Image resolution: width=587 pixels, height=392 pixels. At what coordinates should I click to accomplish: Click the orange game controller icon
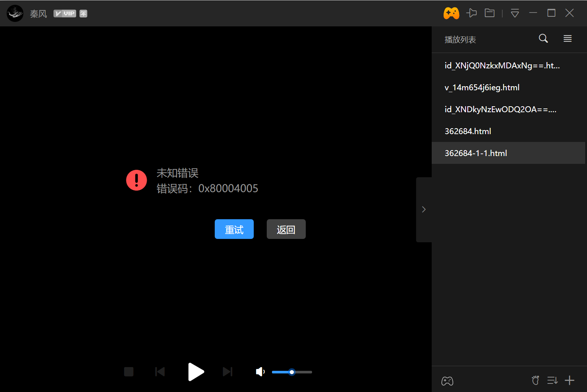[451, 13]
